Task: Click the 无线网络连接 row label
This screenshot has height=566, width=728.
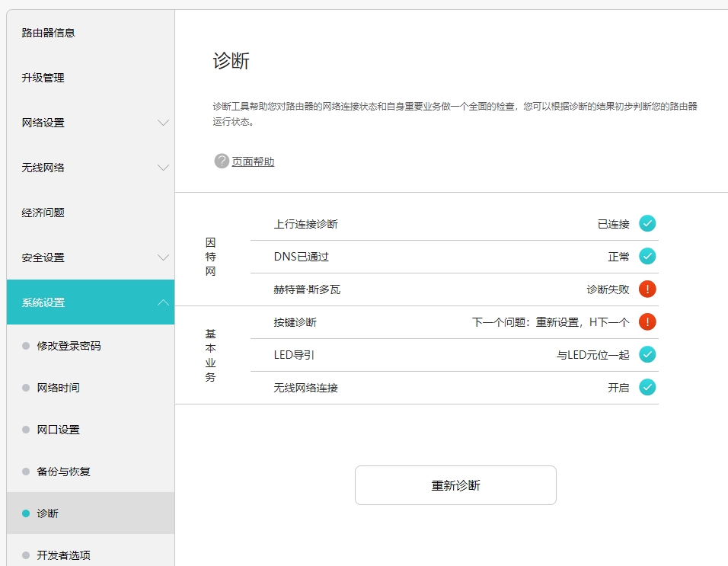Action: pos(305,388)
